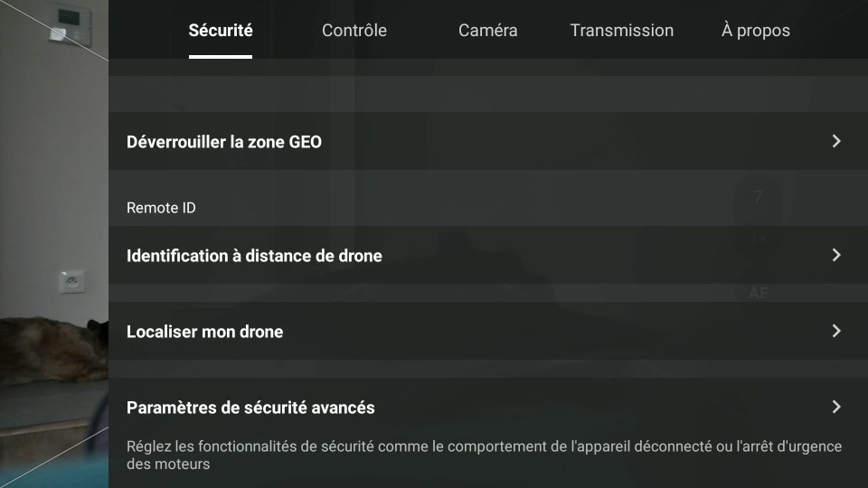The width and height of the screenshot is (868, 488).
Task: Click chevron beside Localiser mon drone
Action: pos(836,331)
